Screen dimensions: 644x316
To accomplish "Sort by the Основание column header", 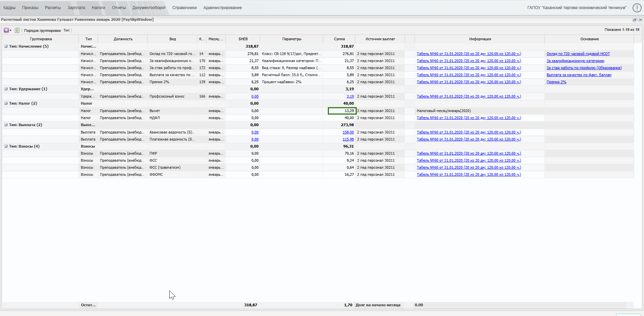I will click(x=589, y=39).
